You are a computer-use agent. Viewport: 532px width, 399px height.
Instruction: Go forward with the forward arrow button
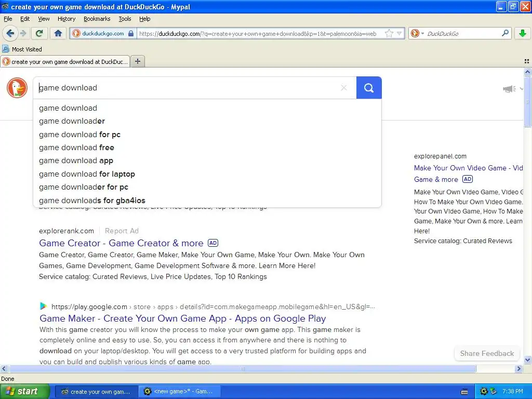point(23,33)
